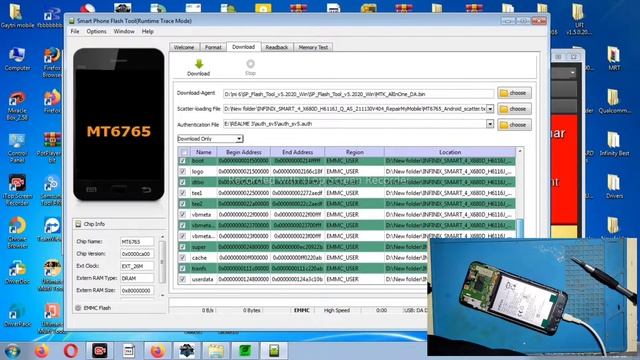Open the MRT folder on the desktop
The image size is (640, 360).
[614, 59]
